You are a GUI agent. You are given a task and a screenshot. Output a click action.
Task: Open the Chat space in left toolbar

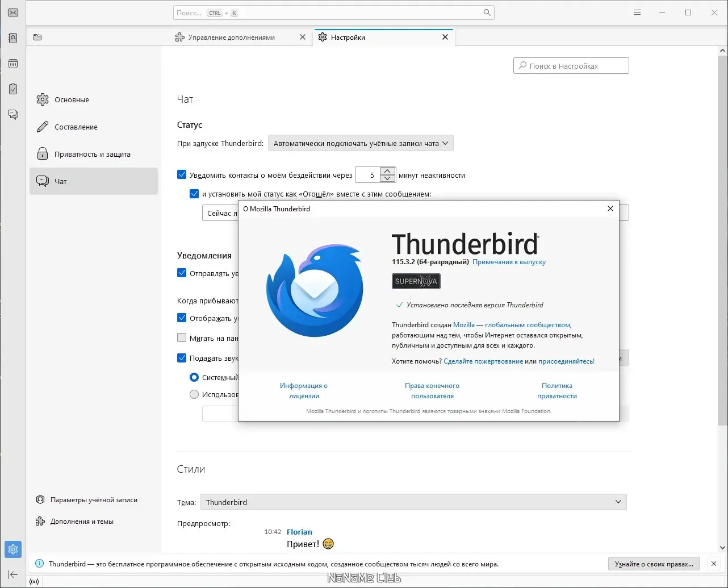[x=13, y=114]
